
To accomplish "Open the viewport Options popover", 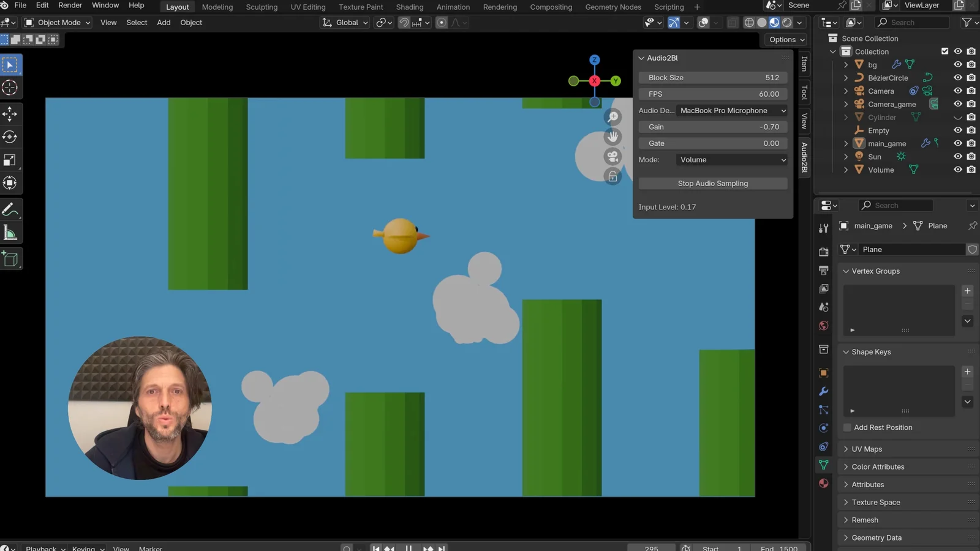I will (x=786, y=39).
